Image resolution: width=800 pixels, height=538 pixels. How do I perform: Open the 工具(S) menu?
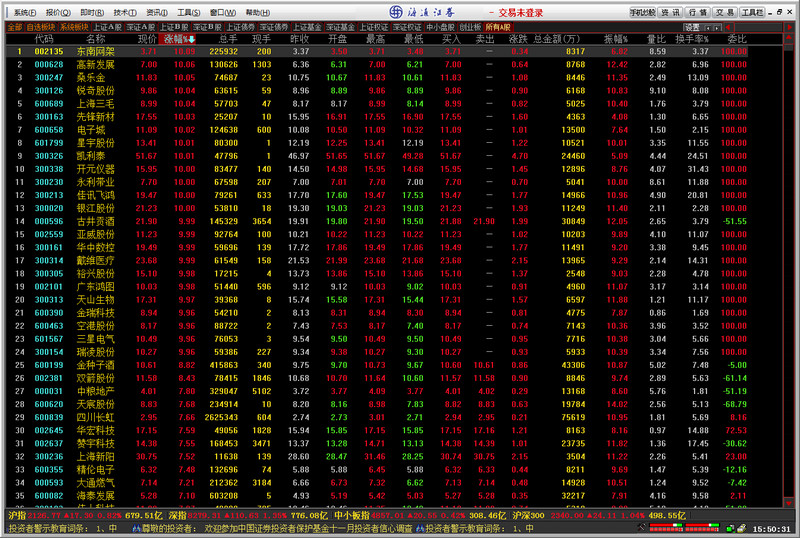[189, 12]
